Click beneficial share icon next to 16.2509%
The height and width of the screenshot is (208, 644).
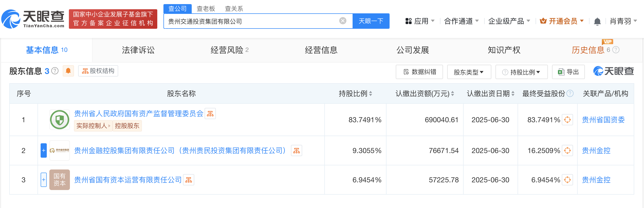[567, 151]
